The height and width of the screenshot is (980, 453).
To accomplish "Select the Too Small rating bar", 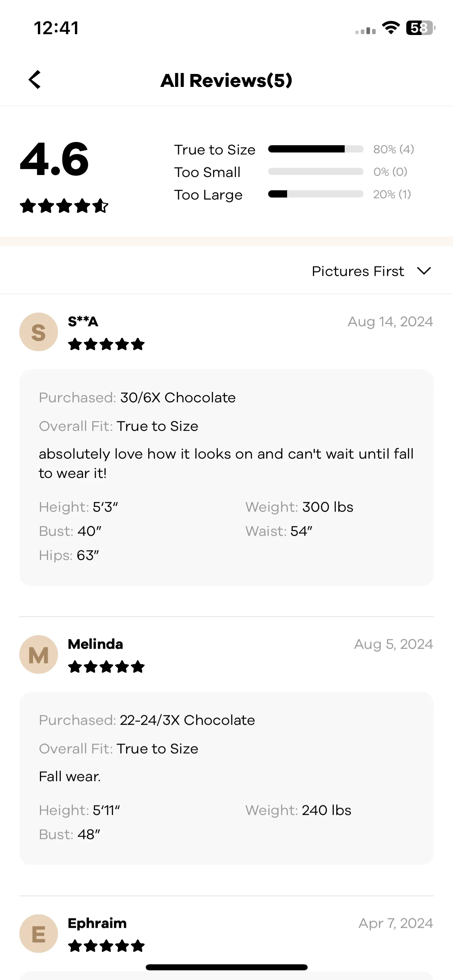I will coord(316,172).
